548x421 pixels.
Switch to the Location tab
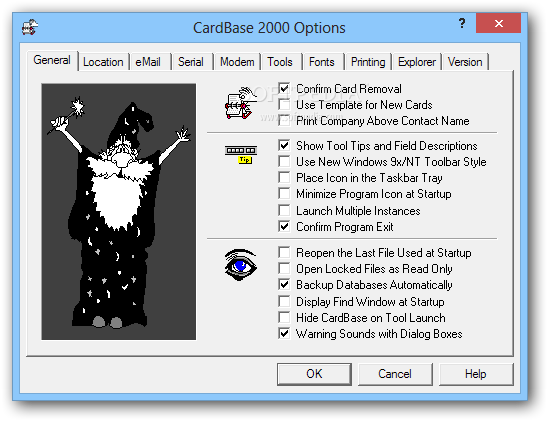(103, 62)
